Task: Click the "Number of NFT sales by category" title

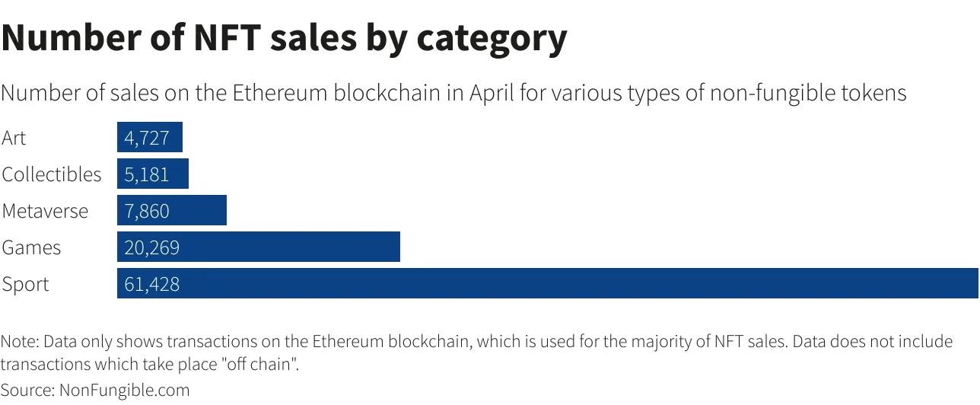Action: pos(284,38)
